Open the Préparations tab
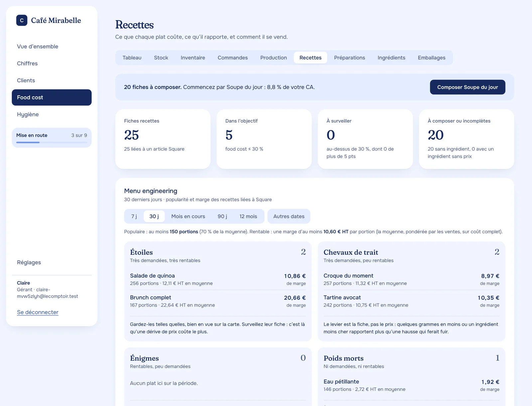 click(x=349, y=57)
